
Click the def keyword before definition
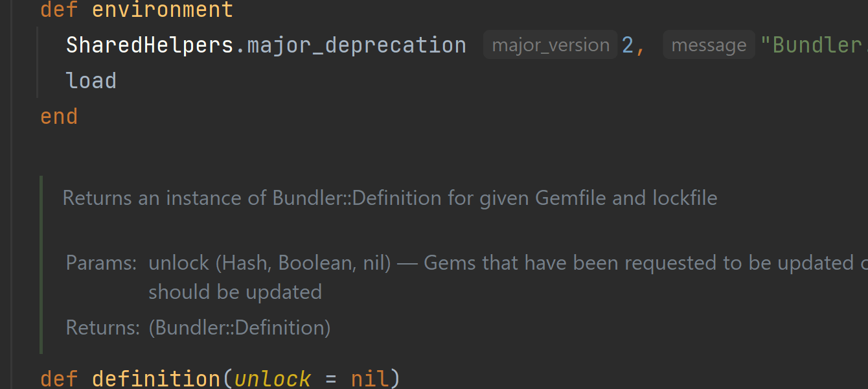59,379
